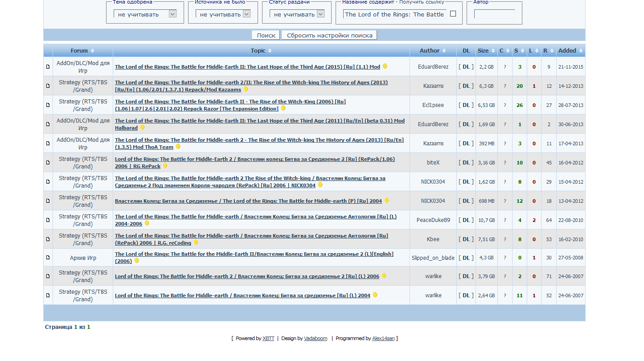Click yellow dot after Repack/Mod Kazaams title
The width and height of the screenshot is (644, 361).
(x=246, y=89)
